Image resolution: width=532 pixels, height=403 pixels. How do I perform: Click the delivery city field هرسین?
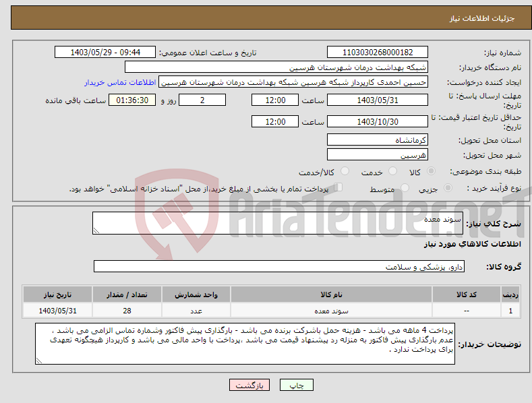coord(378,155)
